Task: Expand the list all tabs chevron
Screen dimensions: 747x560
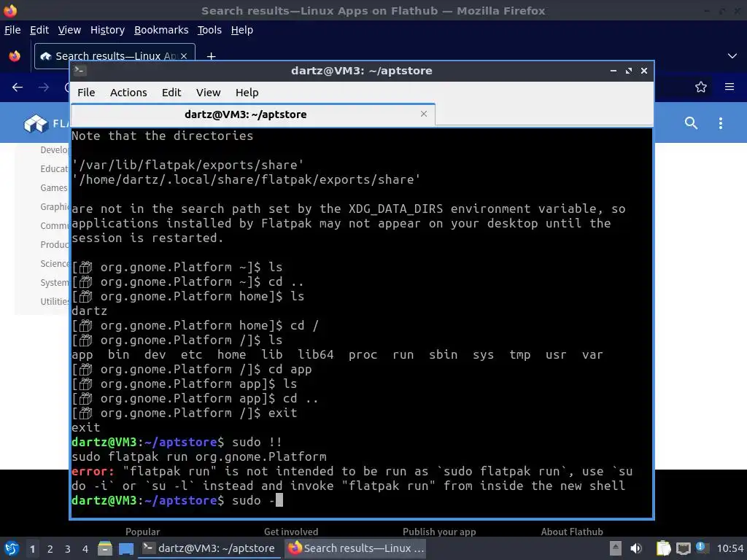Action: (x=732, y=56)
